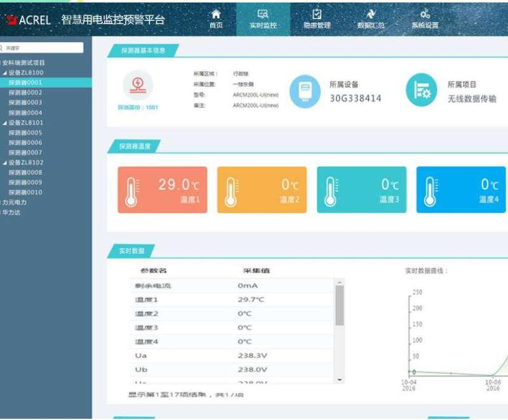
Task: Click the 隐患管理 checklist icon
Action: click(316, 13)
